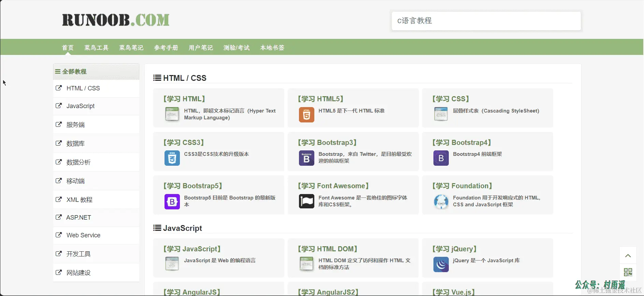The width and height of the screenshot is (644, 296).
Task: Click the QR code icon button
Action: 628,272
